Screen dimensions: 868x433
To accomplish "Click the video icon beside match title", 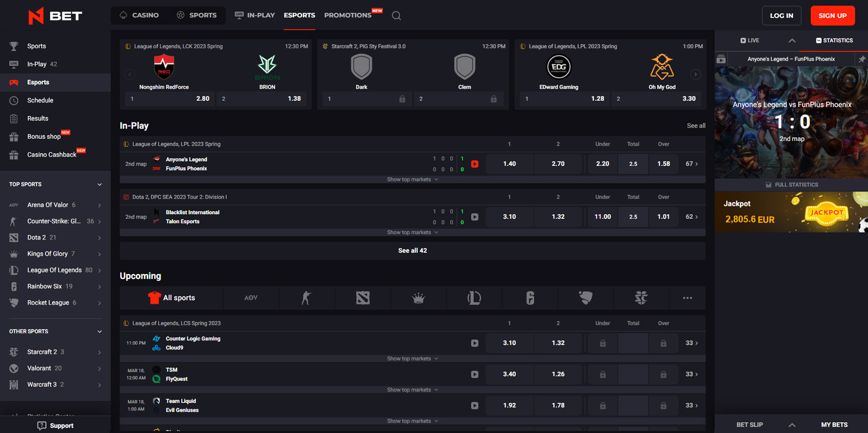I will coord(721,59).
